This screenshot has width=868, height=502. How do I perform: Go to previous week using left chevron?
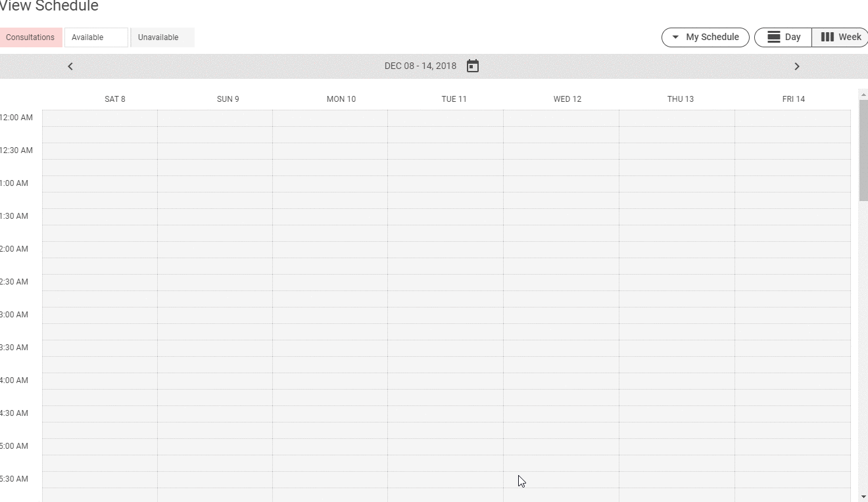point(70,66)
